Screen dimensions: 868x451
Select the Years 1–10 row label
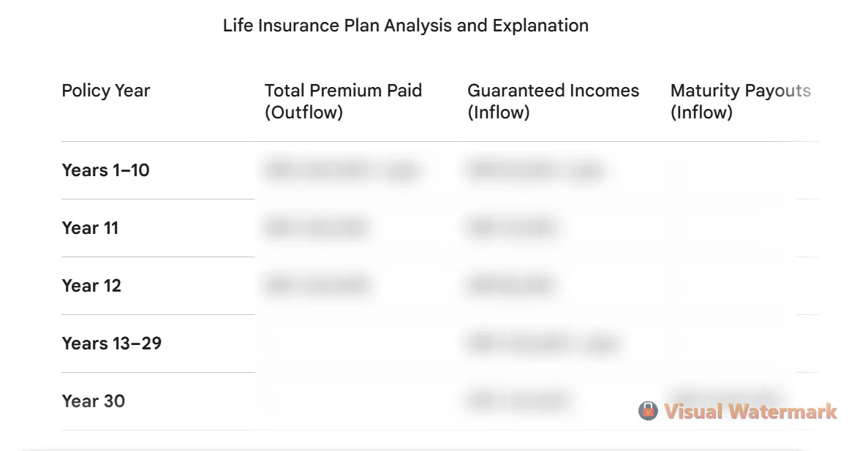point(105,170)
